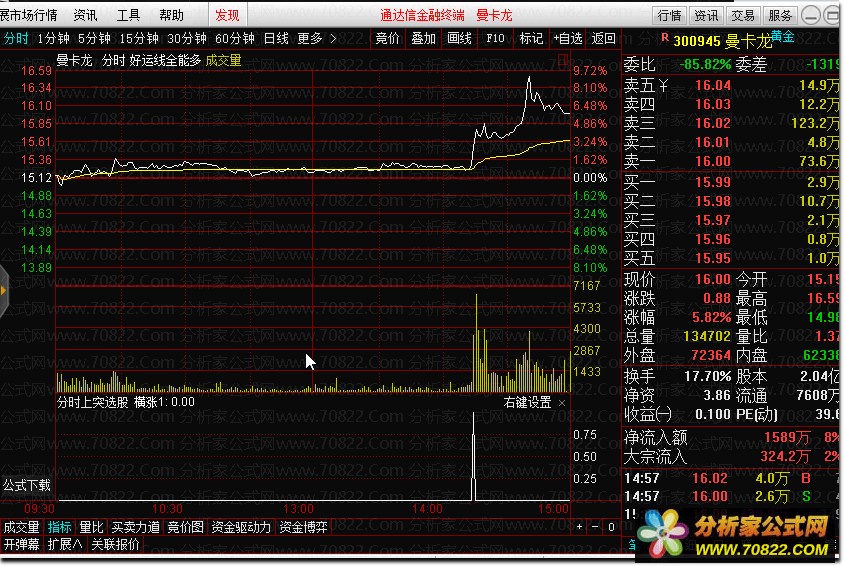The height and width of the screenshot is (566, 845).
Task: Add the stock via +自选
Action: coord(568,38)
